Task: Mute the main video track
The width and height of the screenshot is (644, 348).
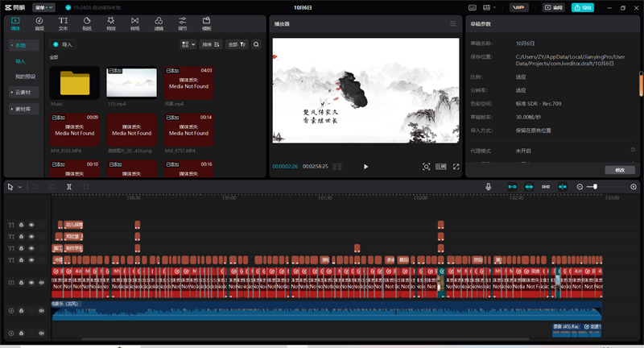Action: (41, 283)
